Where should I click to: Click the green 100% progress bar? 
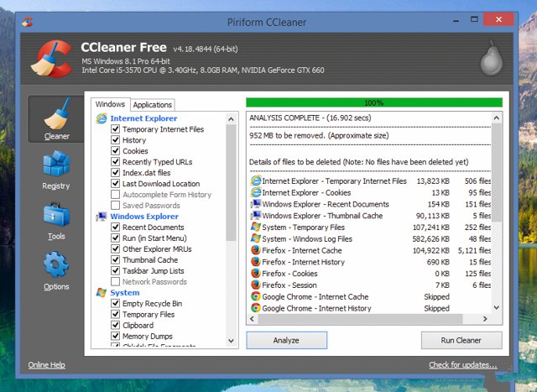(x=374, y=102)
